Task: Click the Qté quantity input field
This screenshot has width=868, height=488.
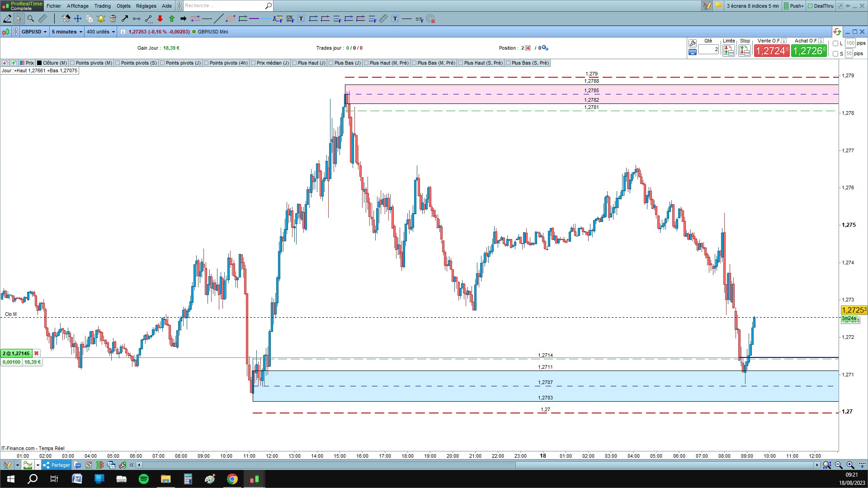Action: (708, 49)
